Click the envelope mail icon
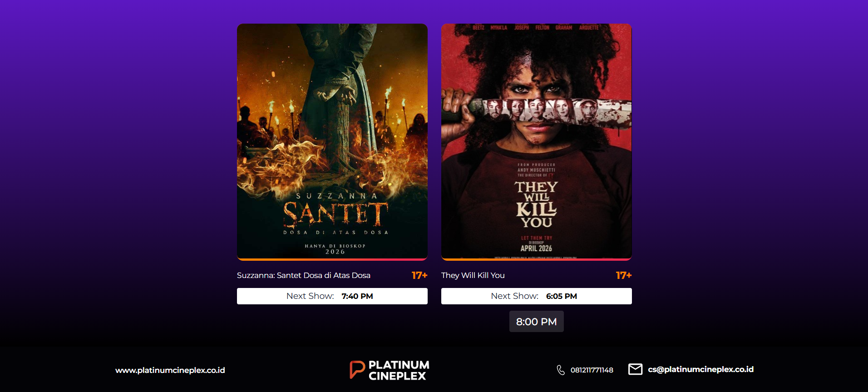Viewport: 868px width, 392px height. pos(635,369)
